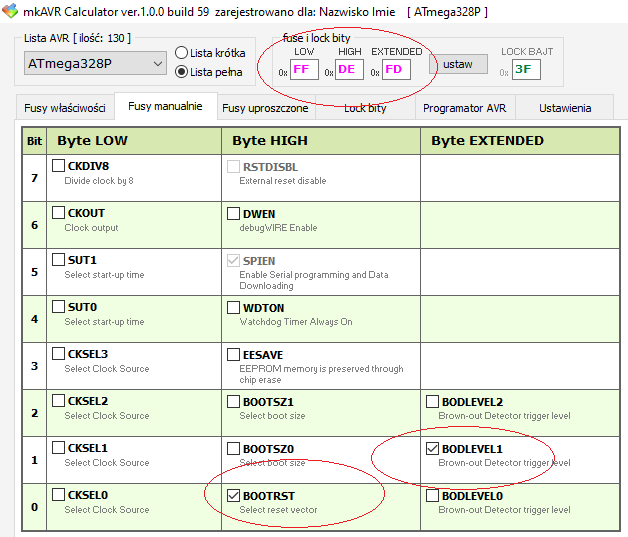Click the EXTENDED fuse byte field

(x=396, y=69)
